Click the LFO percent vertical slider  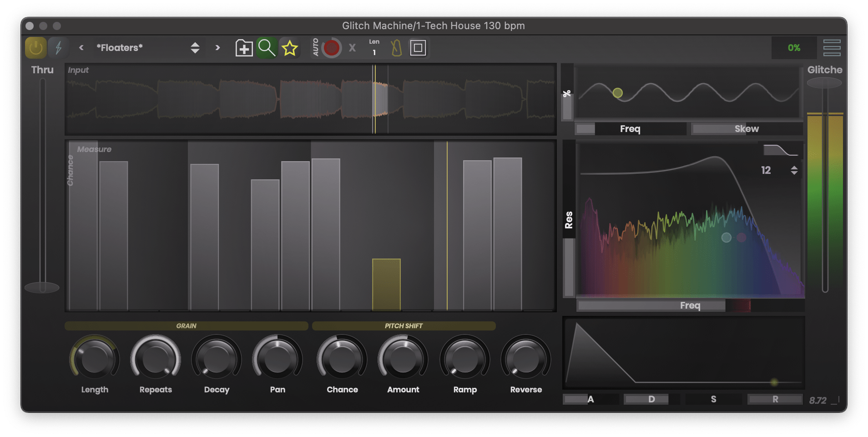click(567, 92)
